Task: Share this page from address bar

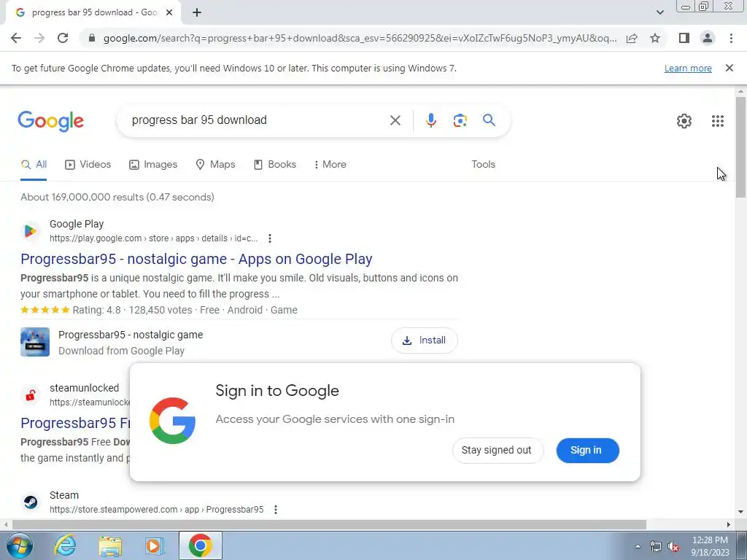Action: 632,38
